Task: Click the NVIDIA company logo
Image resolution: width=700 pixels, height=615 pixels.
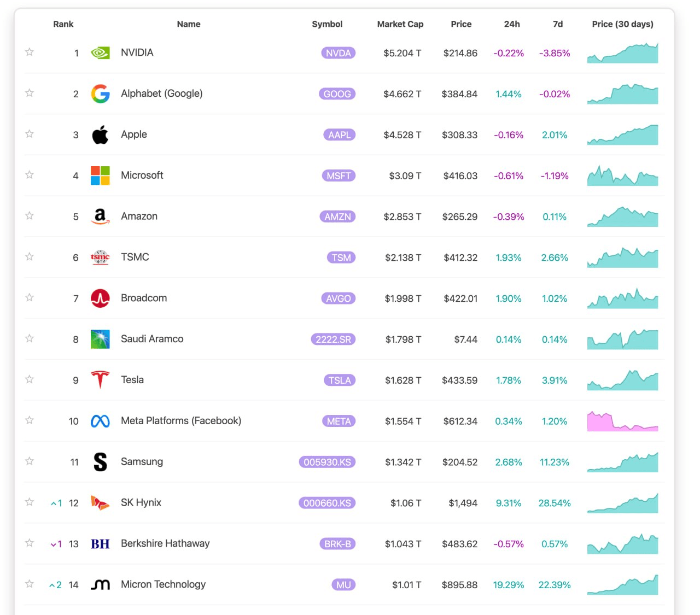Action: [x=100, y=53]
